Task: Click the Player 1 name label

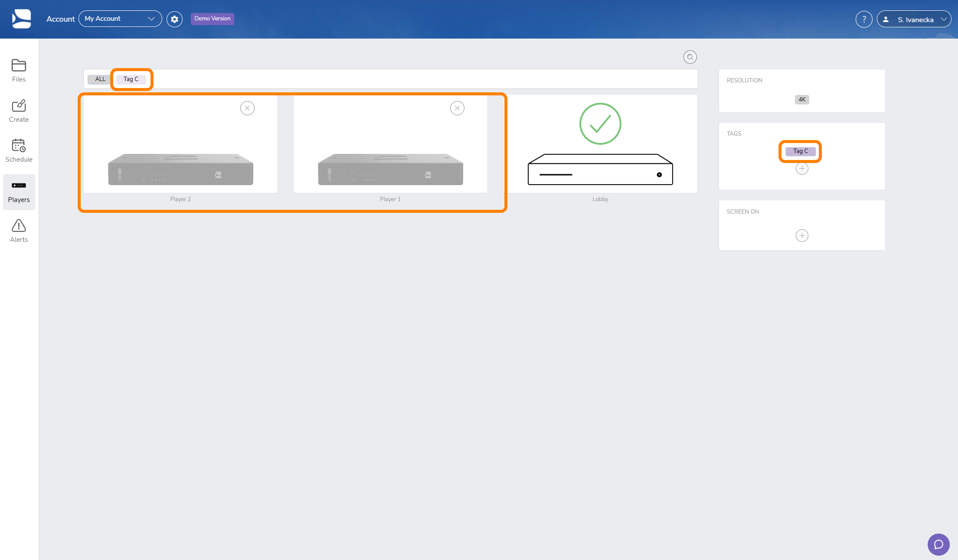Action: [x=390, y=199]
